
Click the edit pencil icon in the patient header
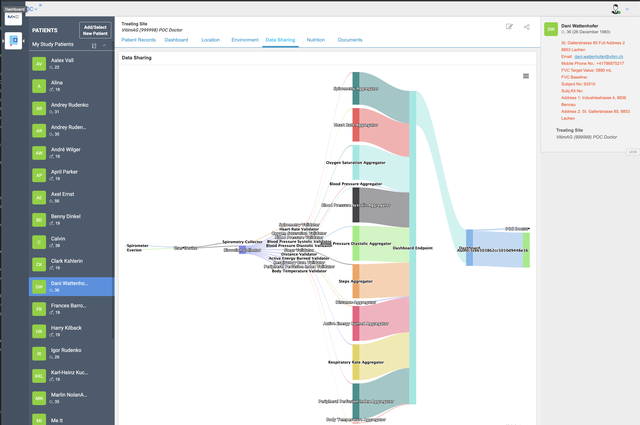pyautogui.click(x=509, y=27)
